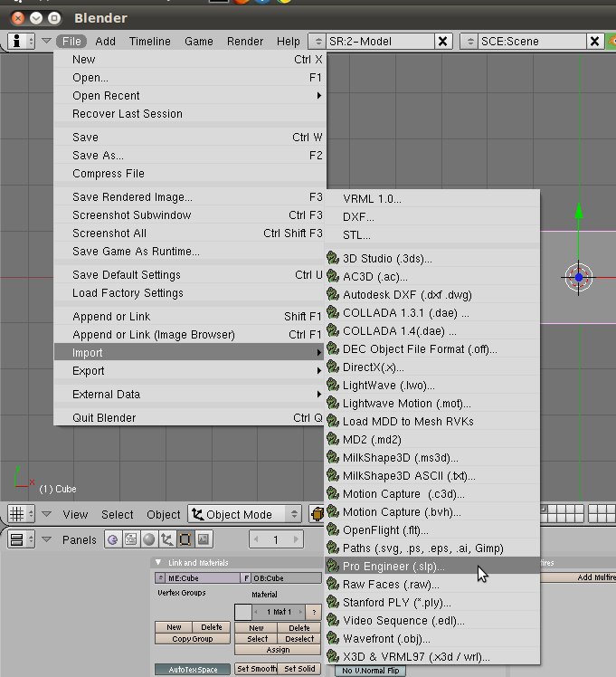This screenshot has height=677, width=616.
Task: Click the 1 Mat 1 material index field
Action: pyautogui.click(x=279, y=612)
